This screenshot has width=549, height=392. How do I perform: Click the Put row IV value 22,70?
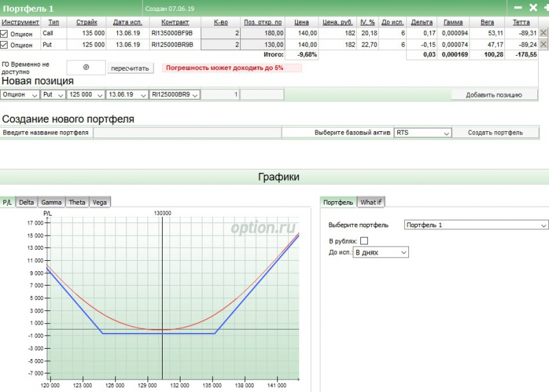(x=369, y=45)
